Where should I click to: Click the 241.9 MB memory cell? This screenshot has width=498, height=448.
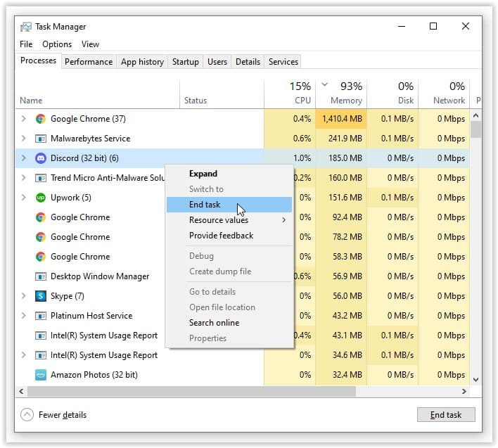341,139
